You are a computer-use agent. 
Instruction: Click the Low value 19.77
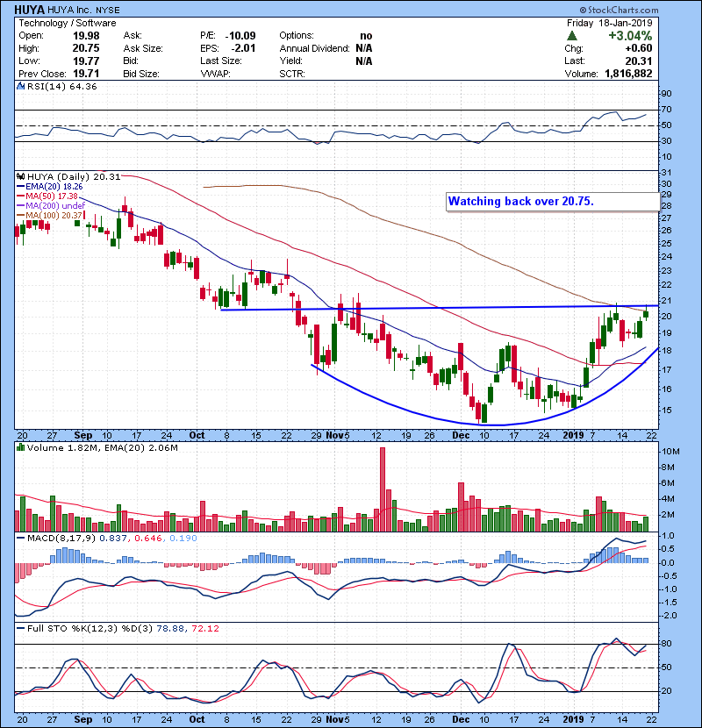point(86,61)
